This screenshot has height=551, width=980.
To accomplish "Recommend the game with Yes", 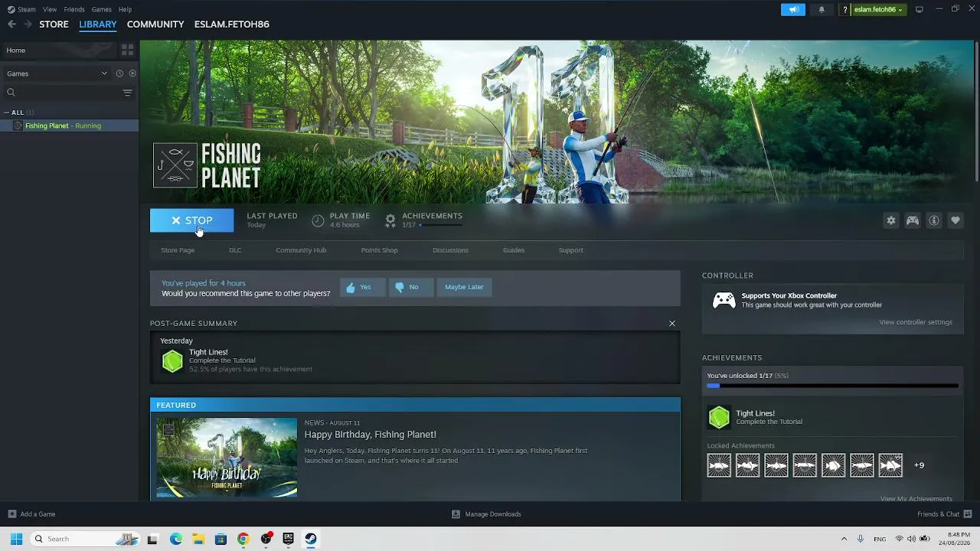I will pyautogui.click(x=362, y=287).
